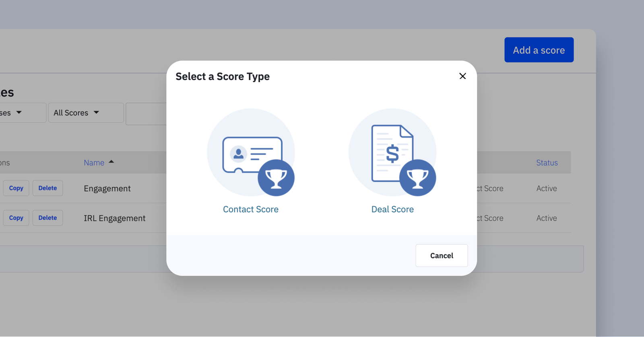
Task: Close the Select a Score Type dialog
Action: [462, 76]
